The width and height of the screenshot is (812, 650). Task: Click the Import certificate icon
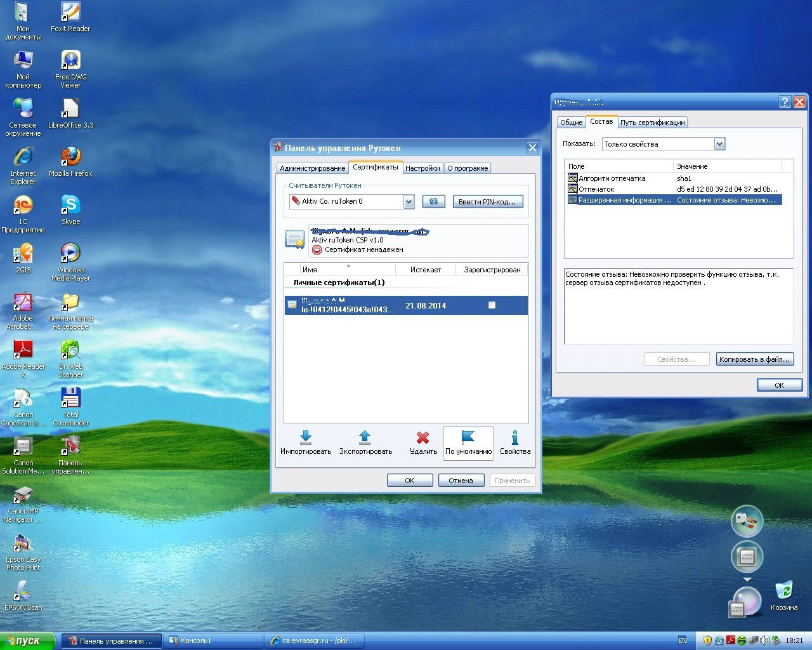[x=305, y=437]
